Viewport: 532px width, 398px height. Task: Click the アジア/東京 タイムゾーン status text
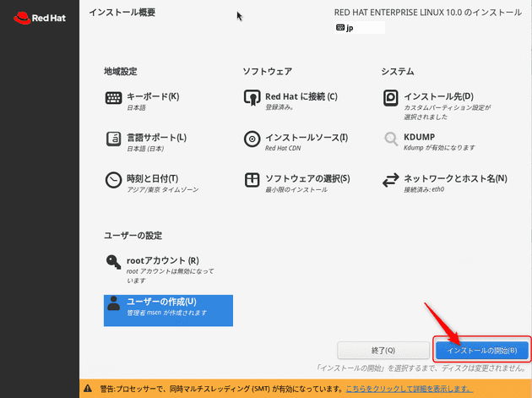[x=162, y=189]
